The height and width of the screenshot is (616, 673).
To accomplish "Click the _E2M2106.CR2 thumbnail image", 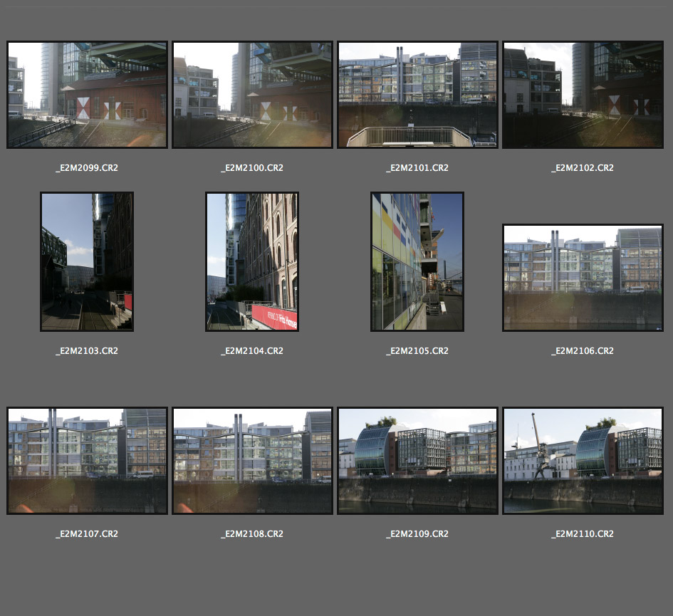I will (583, 278).
